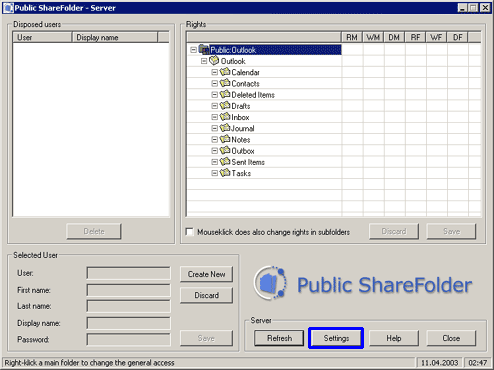
Task: Click the RM rights cell for Calendar
Action: pos(352,72)
